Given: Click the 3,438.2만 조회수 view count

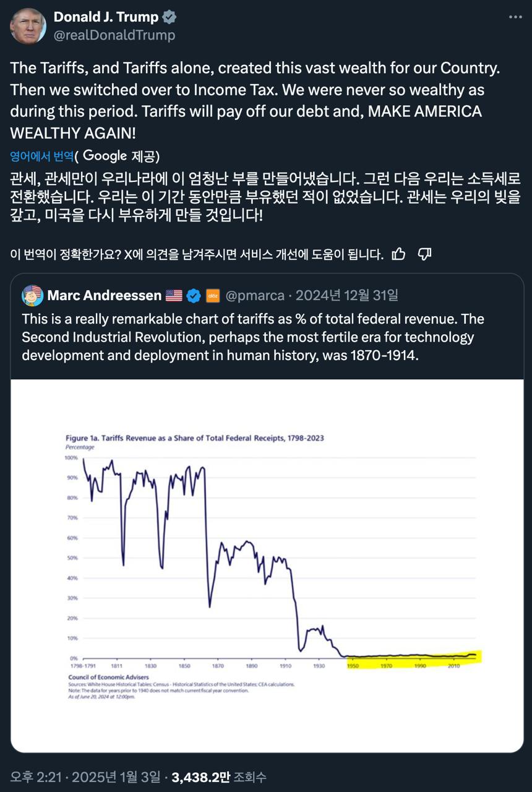Looking at the screenshot, I should point(219,777).
